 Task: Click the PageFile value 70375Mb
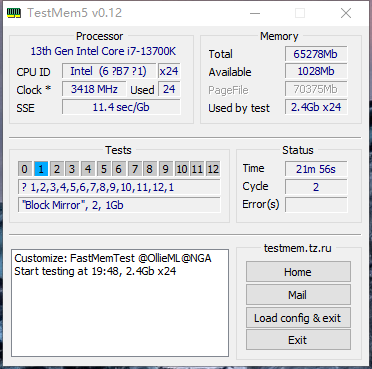(x=316, y=89)
